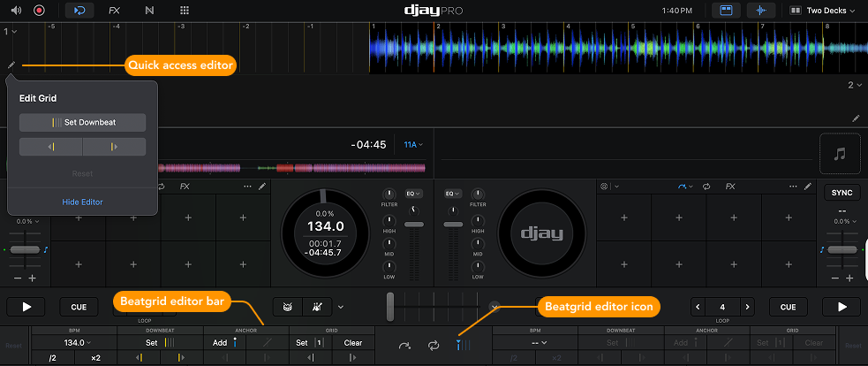This screenshot has height=366, width=868.
Task: Open deck 2 pad section three-dots menu
Action: [793, 187]
